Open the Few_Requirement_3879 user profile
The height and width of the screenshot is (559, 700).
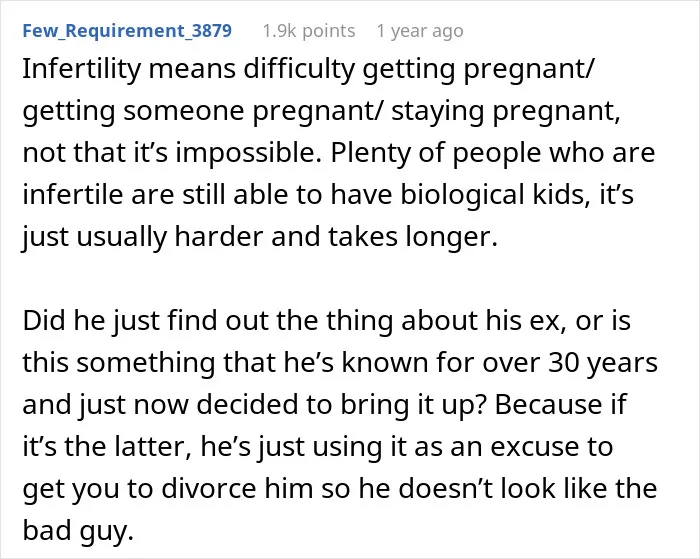click(x=127, y=31)
